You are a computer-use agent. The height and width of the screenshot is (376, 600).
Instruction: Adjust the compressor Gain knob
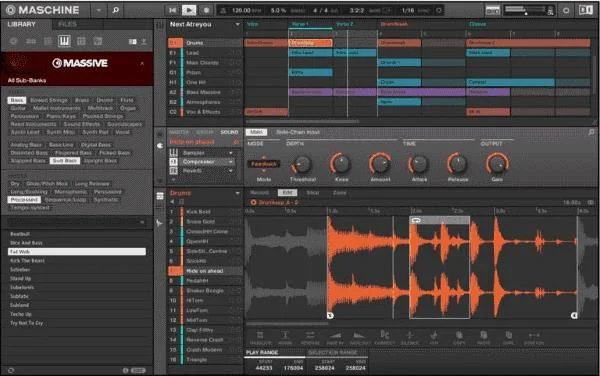(497, 164)
